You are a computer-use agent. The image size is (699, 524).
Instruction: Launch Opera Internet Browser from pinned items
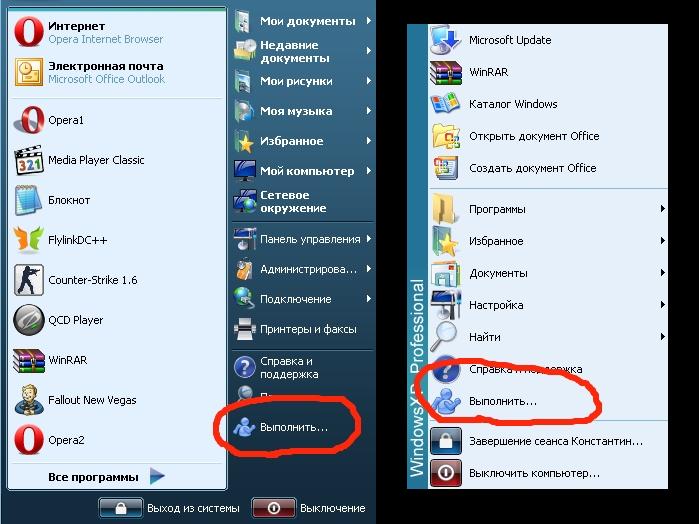[x=29, y=32]
